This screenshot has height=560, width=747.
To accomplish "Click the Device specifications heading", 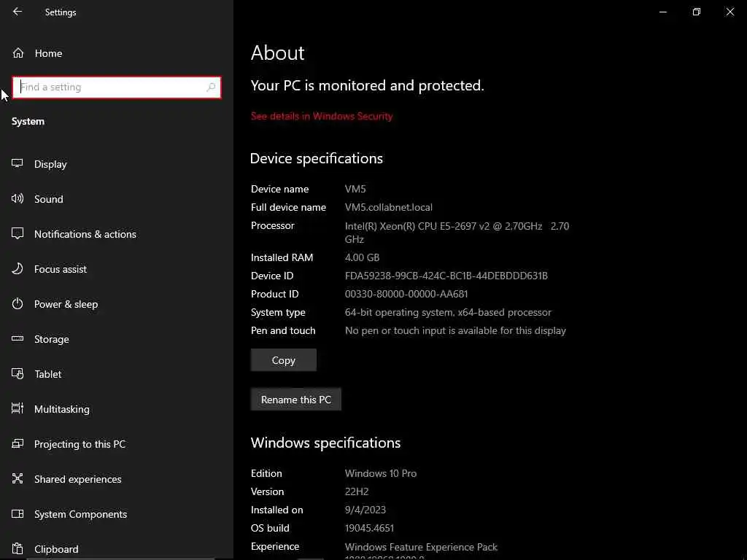I will 317,158.
